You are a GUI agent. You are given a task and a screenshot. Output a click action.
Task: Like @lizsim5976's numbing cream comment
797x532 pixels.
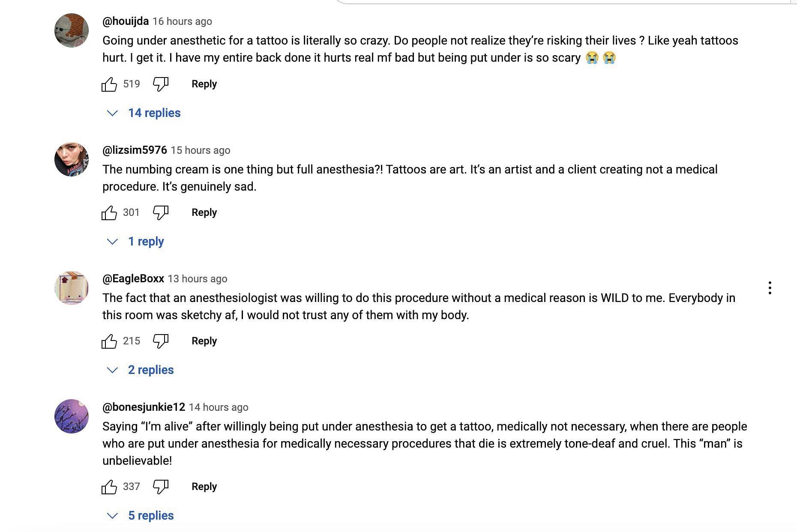click(109, 212)
